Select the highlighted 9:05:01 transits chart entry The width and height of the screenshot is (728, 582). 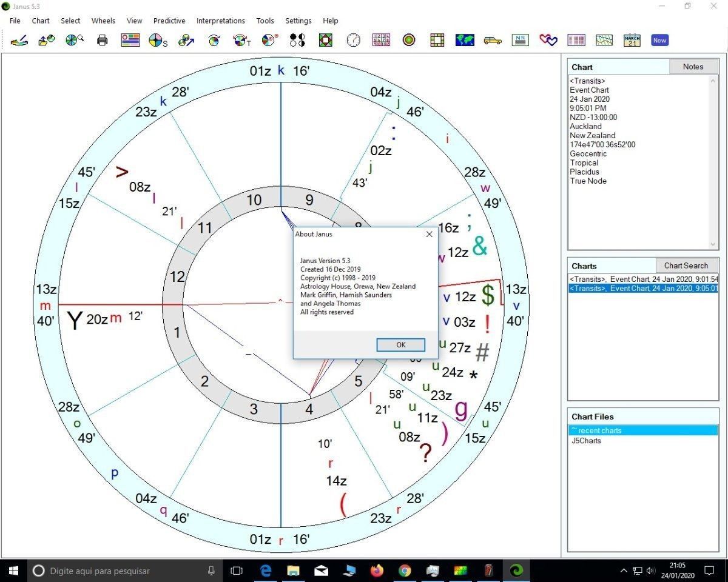pos(643,288)
